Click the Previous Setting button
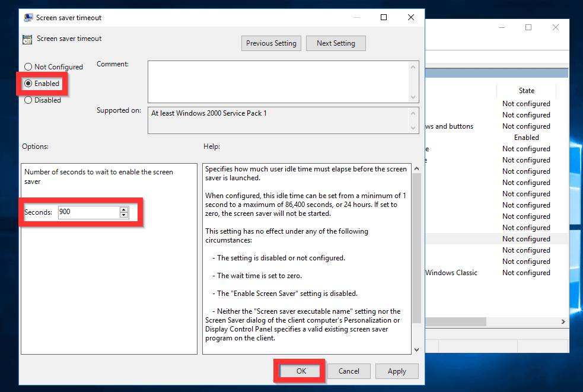The image size is (583, 392). point(271,43)
